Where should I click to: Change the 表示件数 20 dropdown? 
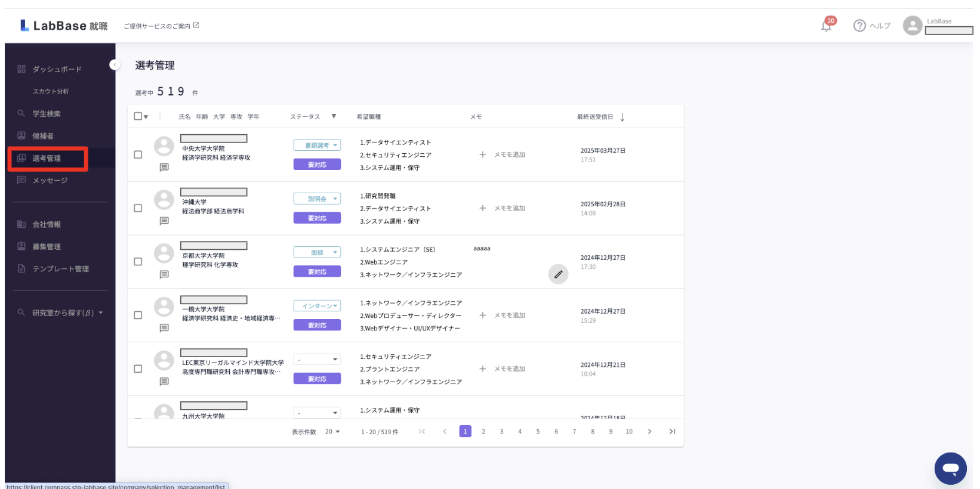point(332,432)
